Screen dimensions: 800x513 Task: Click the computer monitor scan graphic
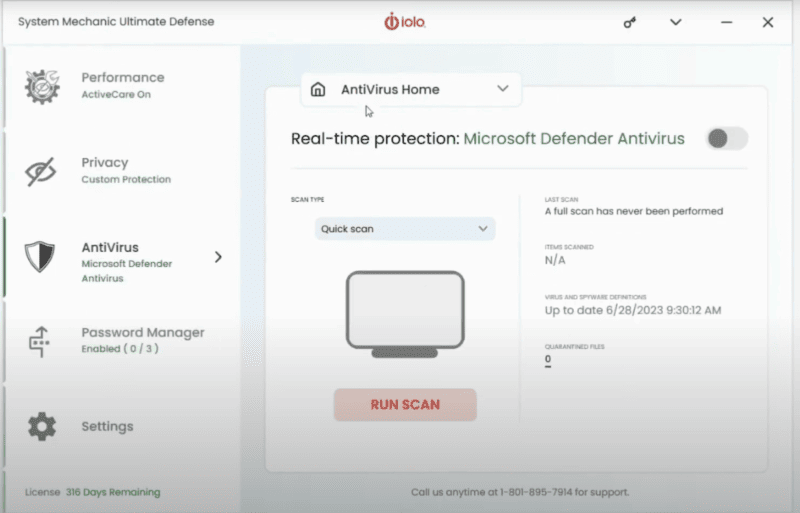click(405, 314)
